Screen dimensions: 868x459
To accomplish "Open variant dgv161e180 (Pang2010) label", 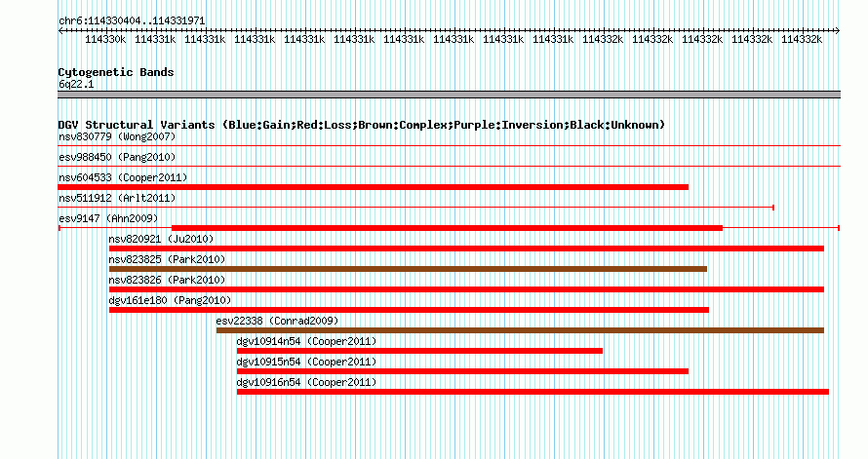I will (170, 300).
